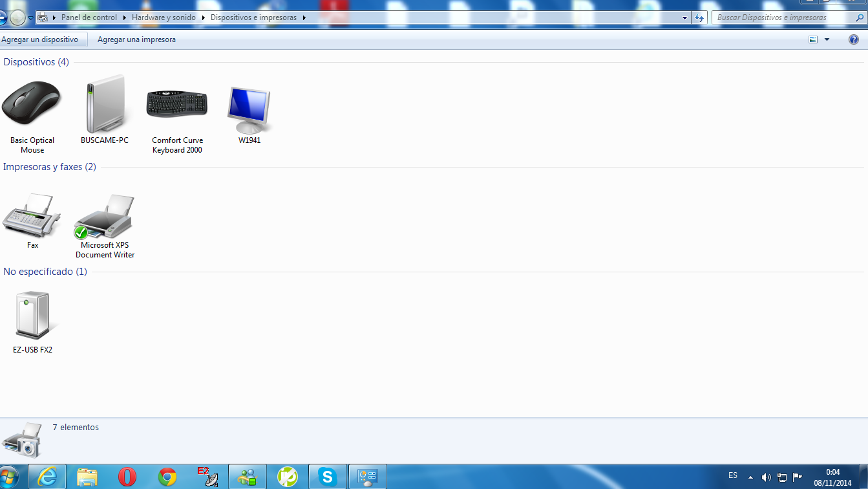Open Windows Explorer folder in taskbar
The height and width of the screenshot is (489, 868).
click(x=87, y=477)
